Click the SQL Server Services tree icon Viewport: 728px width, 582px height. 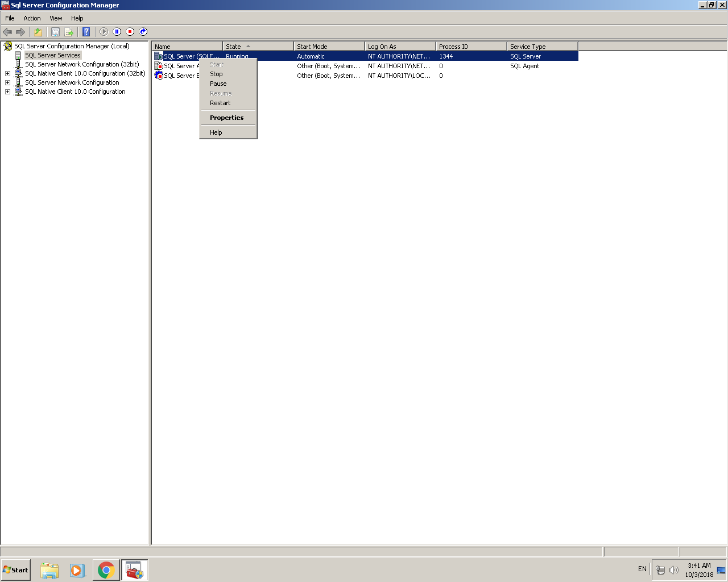coord(18,55)
